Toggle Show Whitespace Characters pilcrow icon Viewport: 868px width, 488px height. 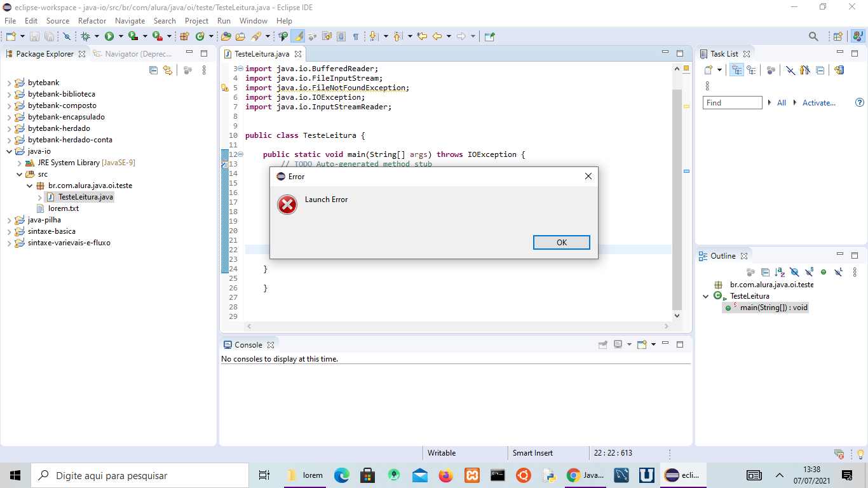(x=356, y=37)
